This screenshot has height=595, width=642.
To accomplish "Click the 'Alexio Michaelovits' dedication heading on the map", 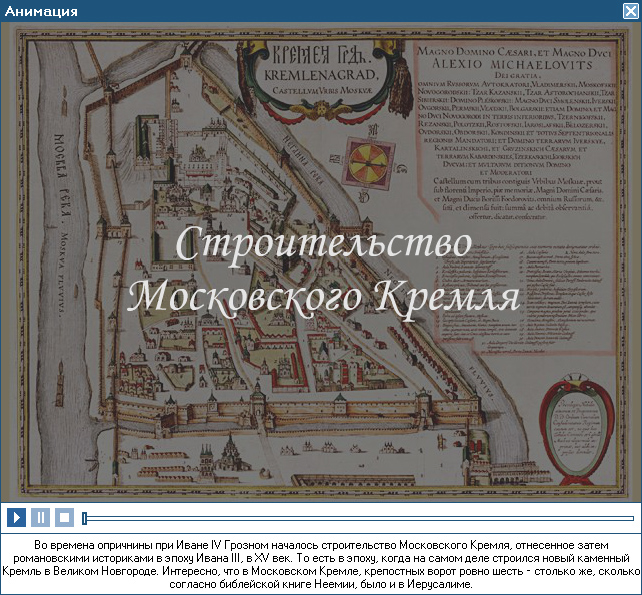I will click(512, 64).
